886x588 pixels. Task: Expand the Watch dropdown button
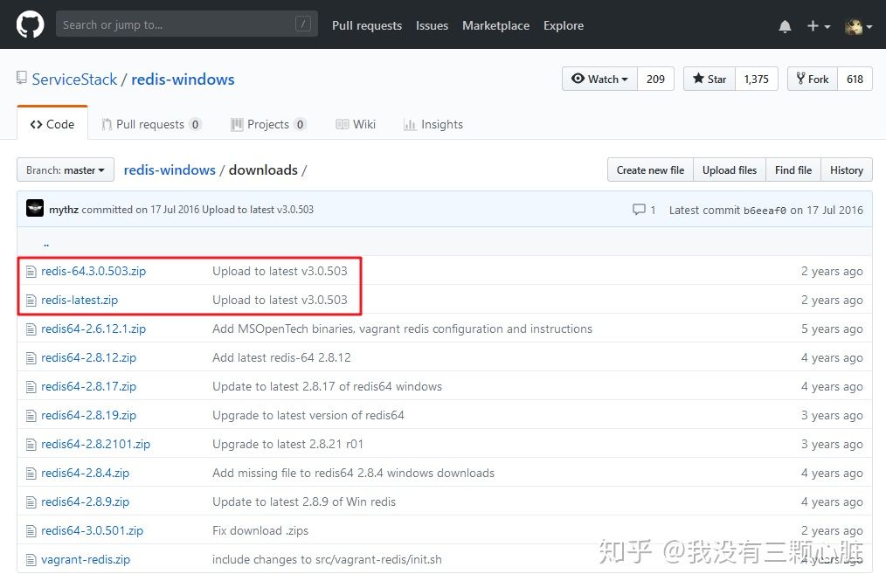599,80
